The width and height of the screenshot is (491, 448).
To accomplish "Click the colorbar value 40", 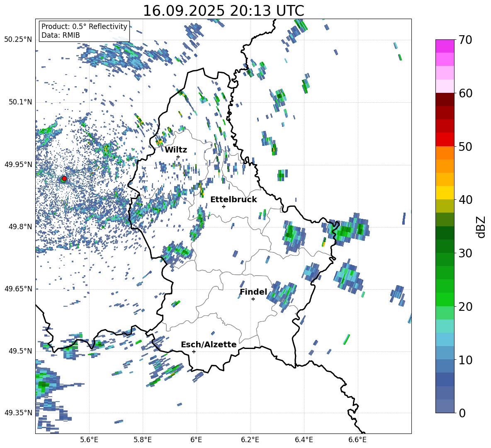I will tap(465, 200).
